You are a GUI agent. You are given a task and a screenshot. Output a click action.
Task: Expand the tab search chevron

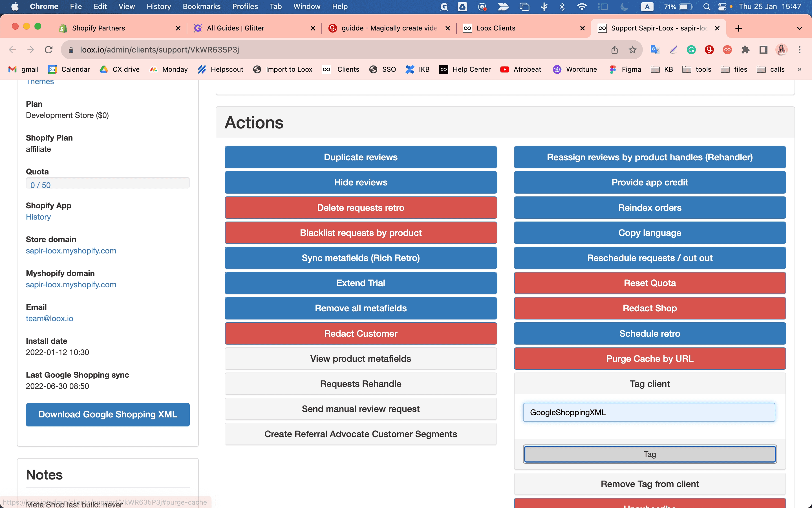800,28
